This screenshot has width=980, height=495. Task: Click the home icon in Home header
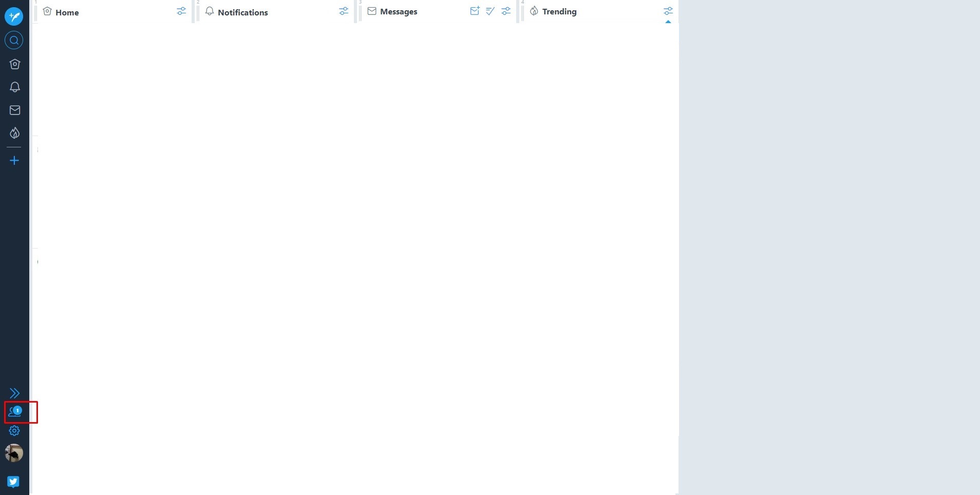point(47,11)
